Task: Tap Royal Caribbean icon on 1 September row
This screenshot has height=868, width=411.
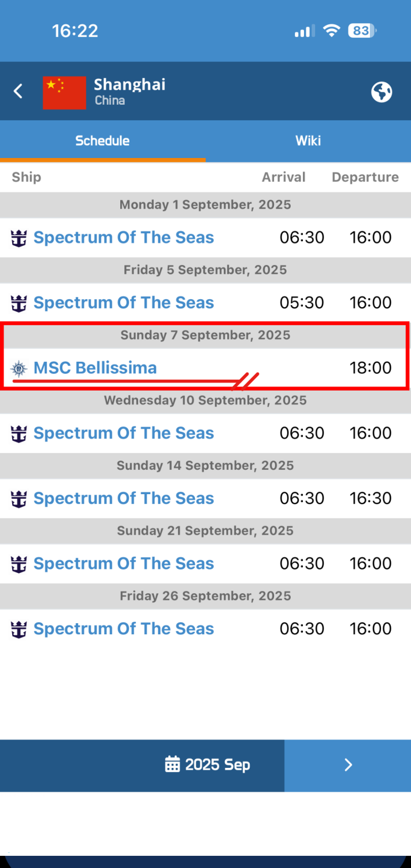Action: click(19, 238)
